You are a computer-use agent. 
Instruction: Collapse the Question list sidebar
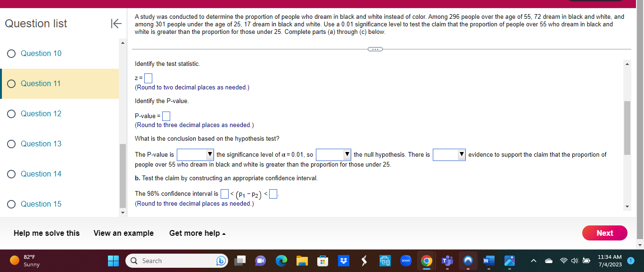tap(116, 24)
